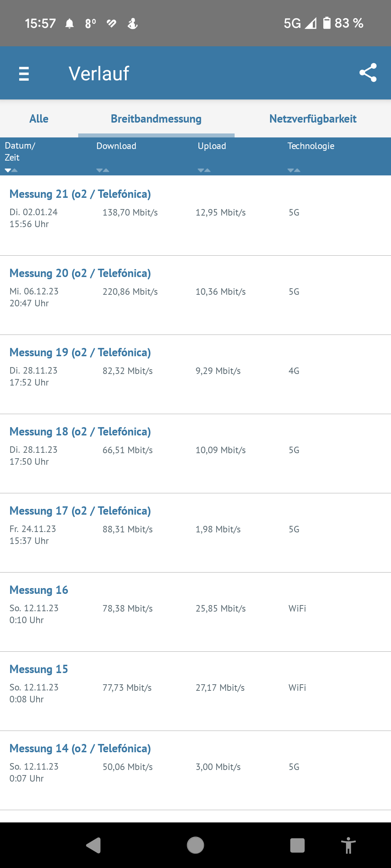Tap the share icon
Viewport: 391px width, 868px height.
point(368,73)
